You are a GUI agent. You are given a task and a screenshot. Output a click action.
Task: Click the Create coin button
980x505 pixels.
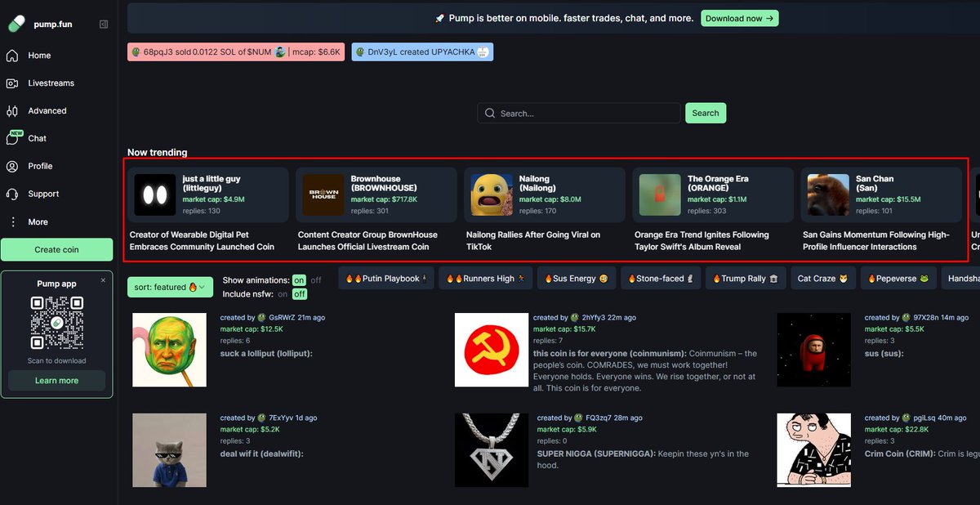click(x=56, y=250)
